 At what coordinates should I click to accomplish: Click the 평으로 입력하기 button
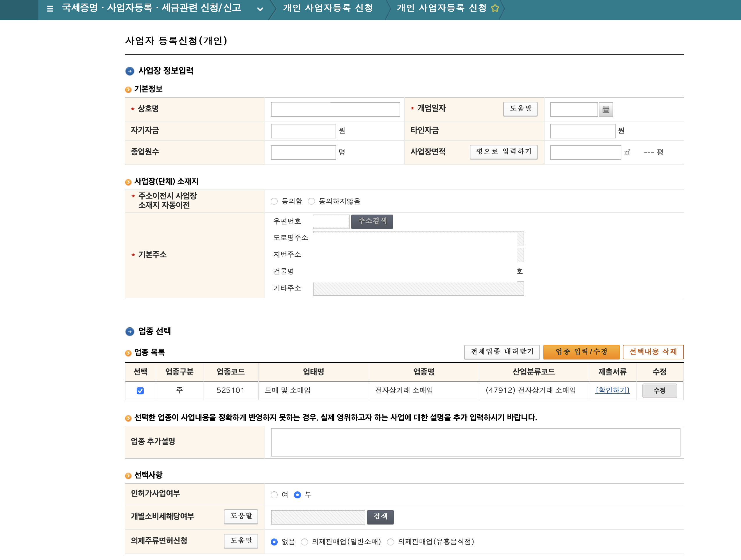(504, 152)
